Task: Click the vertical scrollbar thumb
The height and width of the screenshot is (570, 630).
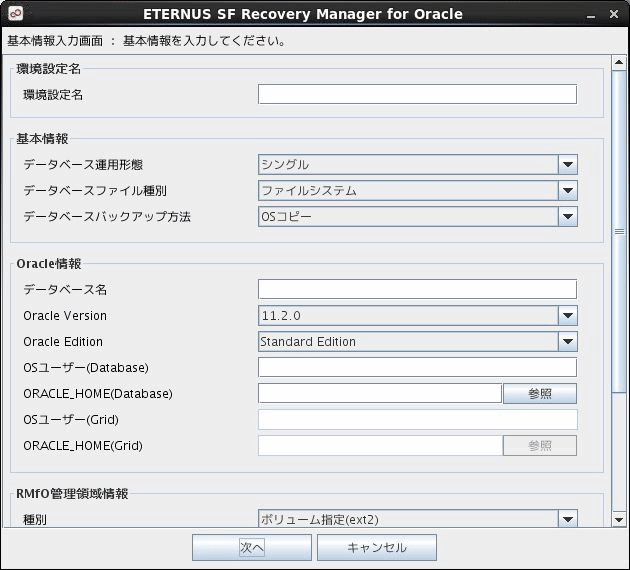Action: [x=619, y=231]
